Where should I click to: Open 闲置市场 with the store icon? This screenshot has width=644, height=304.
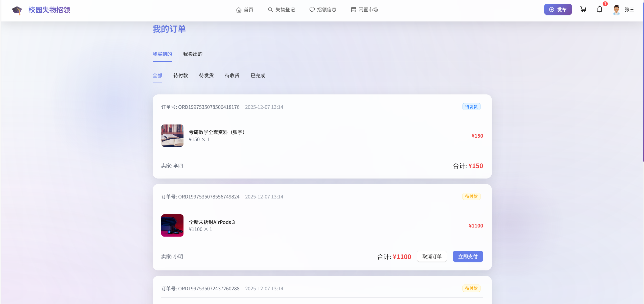coord(364,10)
